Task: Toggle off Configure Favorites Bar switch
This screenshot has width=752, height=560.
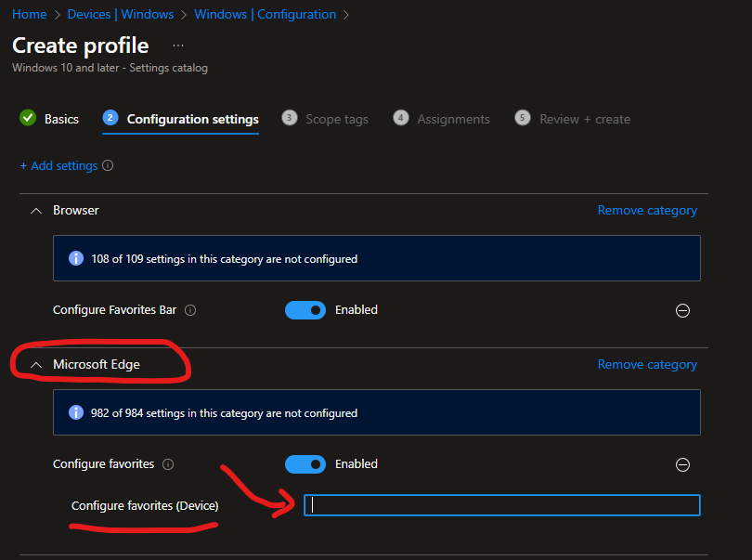Action: [x=305, y=310]
